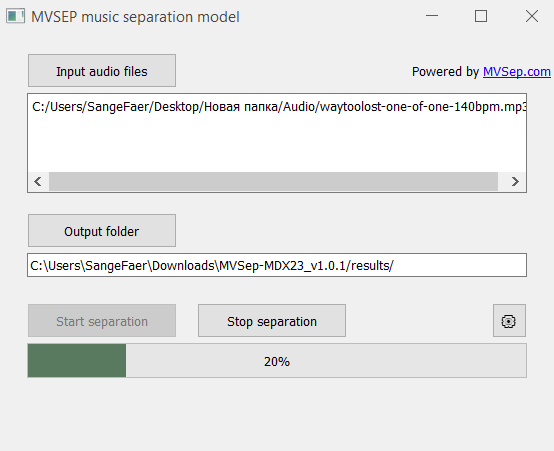Click the Input audio files button
This screenshot has width=554, height=451.
(102, 71)
